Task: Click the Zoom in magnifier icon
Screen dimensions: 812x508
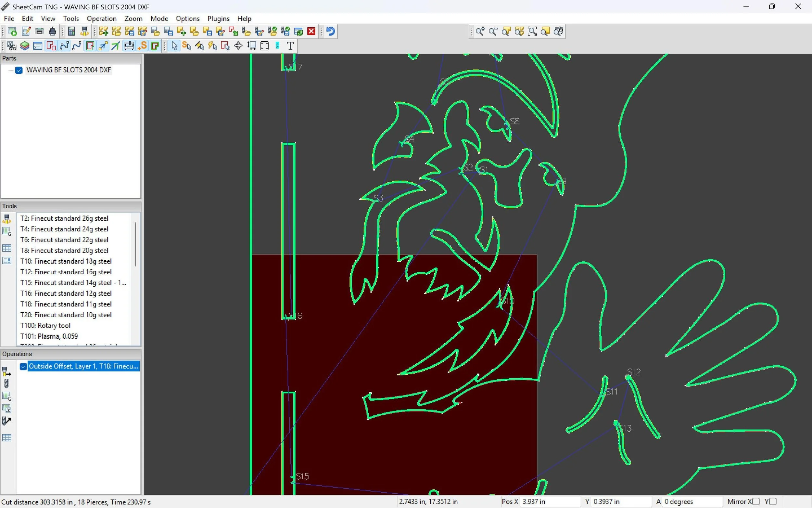Action: [x=480, y=32]
